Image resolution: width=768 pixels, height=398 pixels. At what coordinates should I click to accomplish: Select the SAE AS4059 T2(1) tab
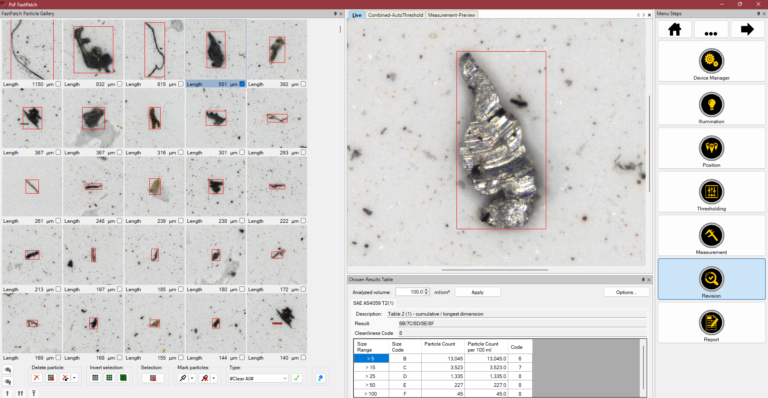click(x=373, y=303)
